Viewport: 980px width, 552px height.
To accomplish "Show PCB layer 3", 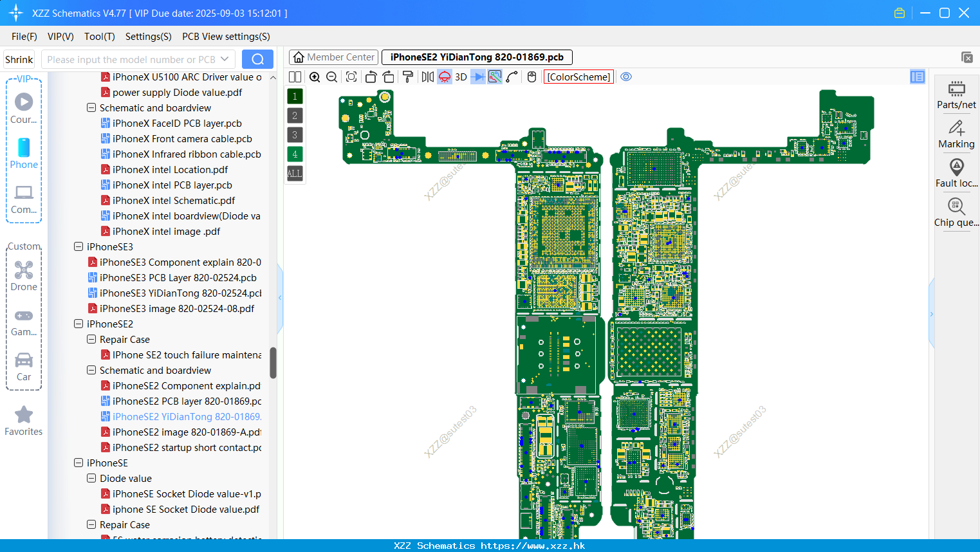I will [295, 135].
